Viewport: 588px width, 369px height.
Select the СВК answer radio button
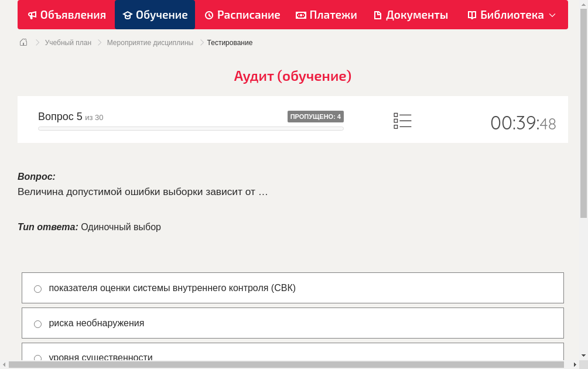[x=37, y=288]
